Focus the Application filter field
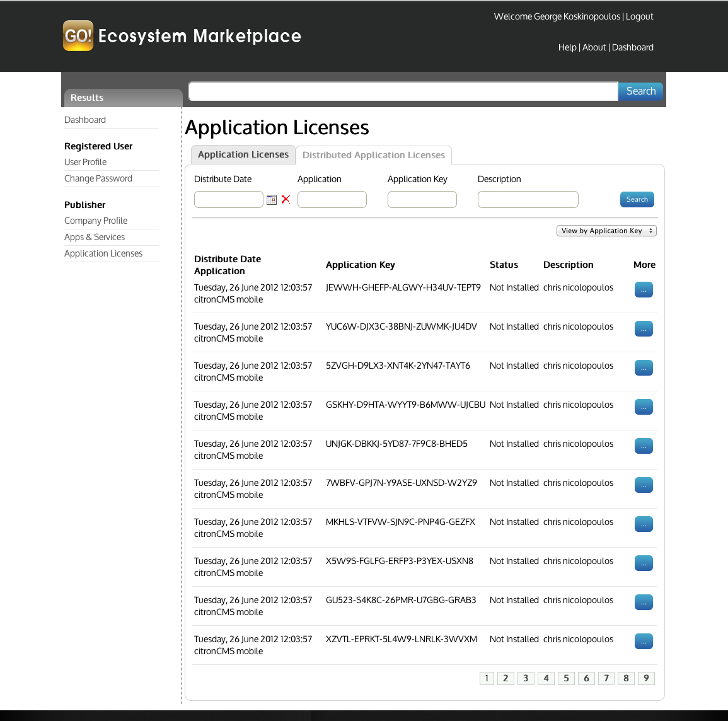728x721 pixels. tap(332, 199)
